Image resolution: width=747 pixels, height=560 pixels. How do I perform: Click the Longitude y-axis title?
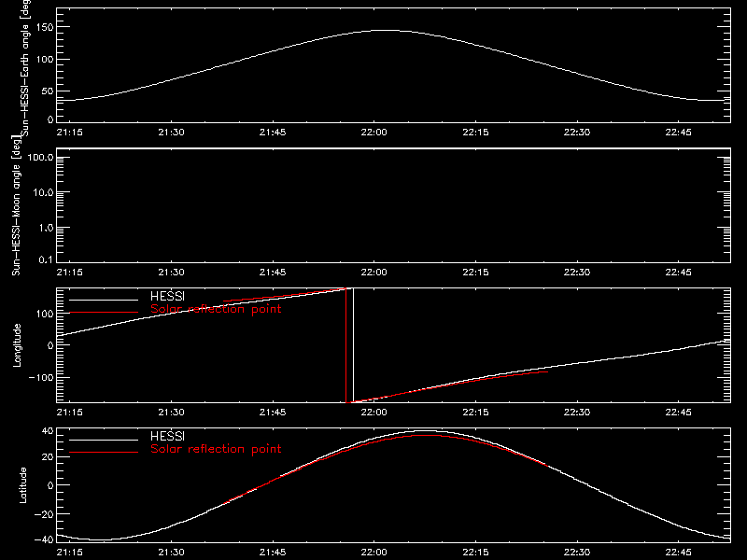click(x=17, y=345)
